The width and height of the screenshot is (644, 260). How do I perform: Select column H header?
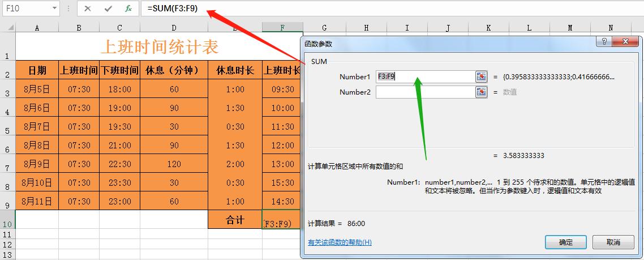366,28
